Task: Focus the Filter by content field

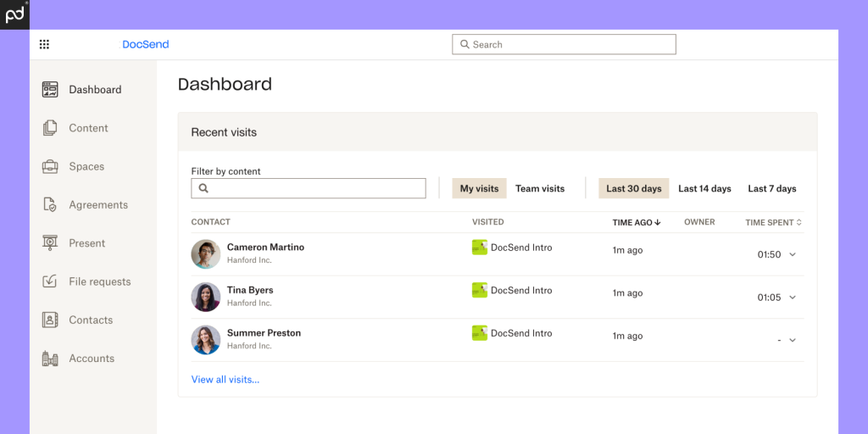Action: click(x=309, y=188)
